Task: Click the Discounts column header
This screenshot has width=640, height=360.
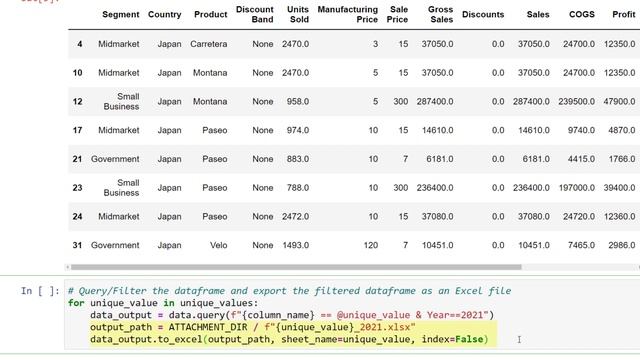Action: pos(483,14)
